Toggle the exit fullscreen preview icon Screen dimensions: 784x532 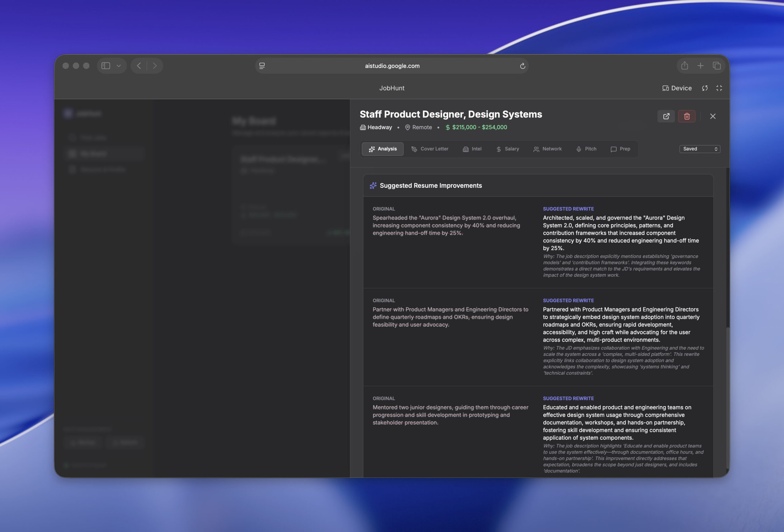click(x=719, y=88)
